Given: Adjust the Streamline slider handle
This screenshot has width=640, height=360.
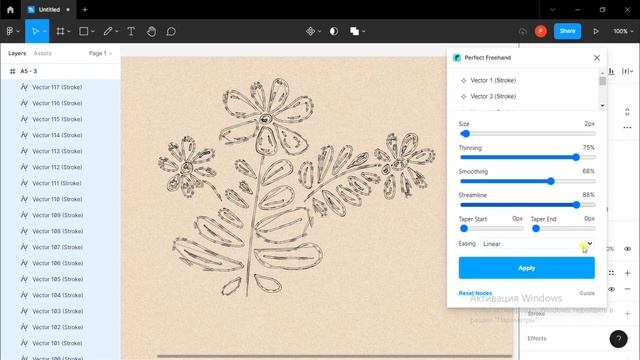Looking at the screenshot, I should (x=576, y=204).
